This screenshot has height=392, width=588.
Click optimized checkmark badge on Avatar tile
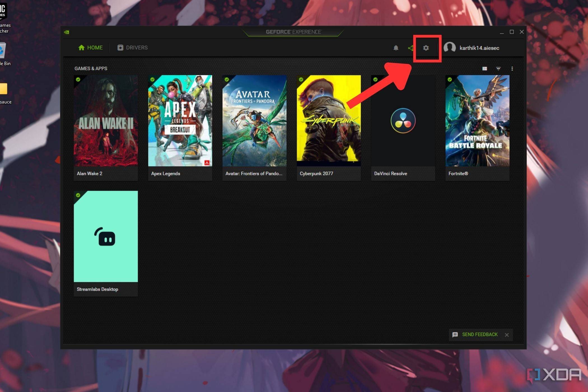[227, 80]
